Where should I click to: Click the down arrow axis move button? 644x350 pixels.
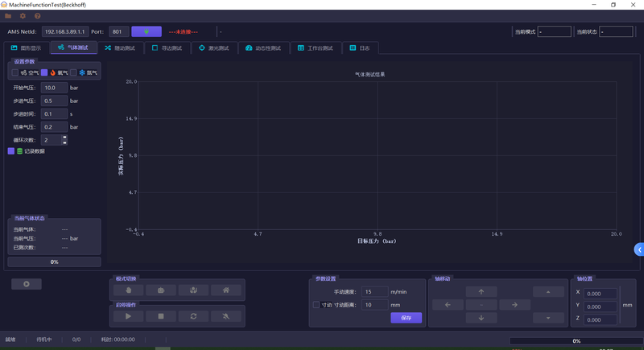point(481,318)
